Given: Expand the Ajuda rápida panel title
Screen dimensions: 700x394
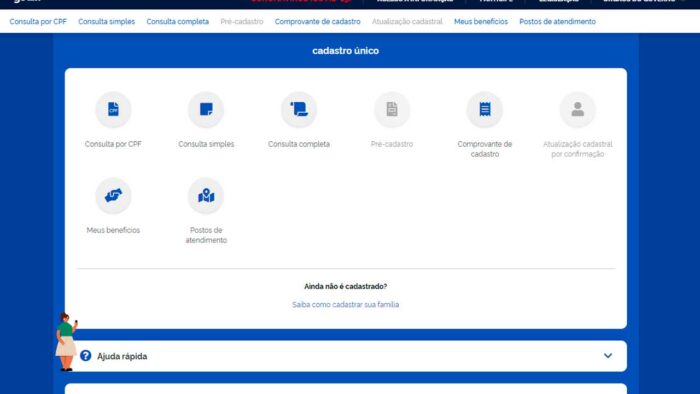Looking at the screenshot, I should 122,356.
